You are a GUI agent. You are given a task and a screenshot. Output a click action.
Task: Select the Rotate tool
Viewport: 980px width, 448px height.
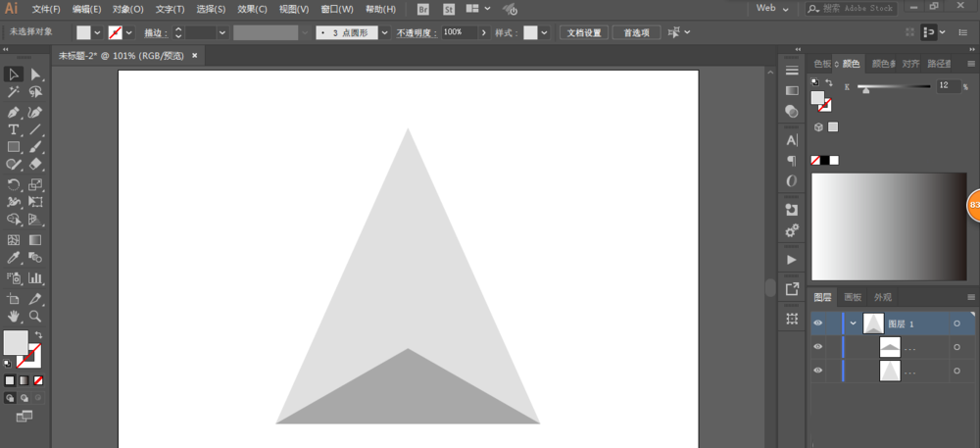click(x=14, y=184)
